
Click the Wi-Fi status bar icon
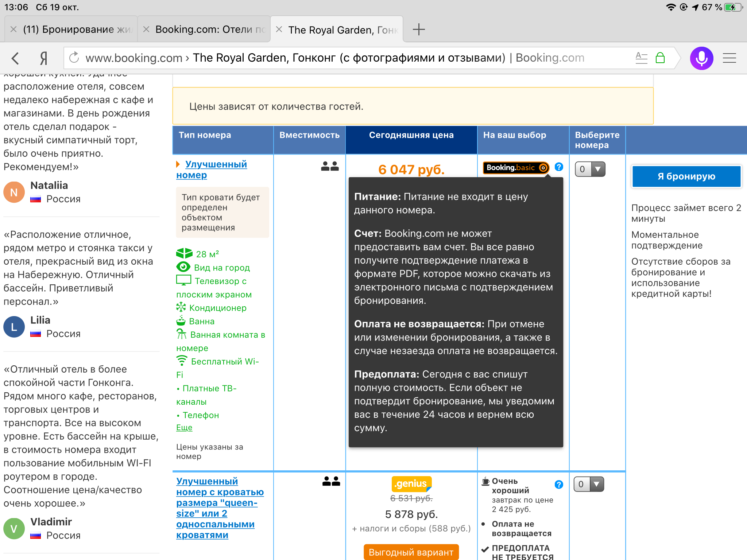pos(670,7)
